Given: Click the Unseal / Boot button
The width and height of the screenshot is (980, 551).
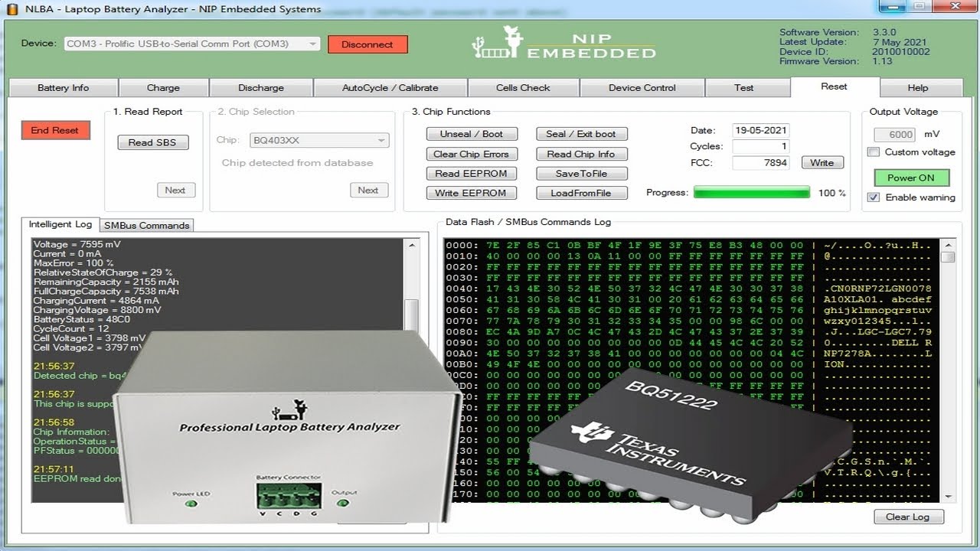Looking at the screenshot, I should coord(472,134).
